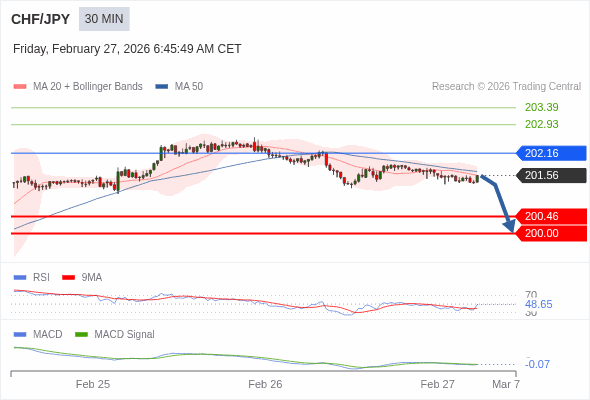Click the RSI value 48.65
The image size is (590, 400).
538,304
